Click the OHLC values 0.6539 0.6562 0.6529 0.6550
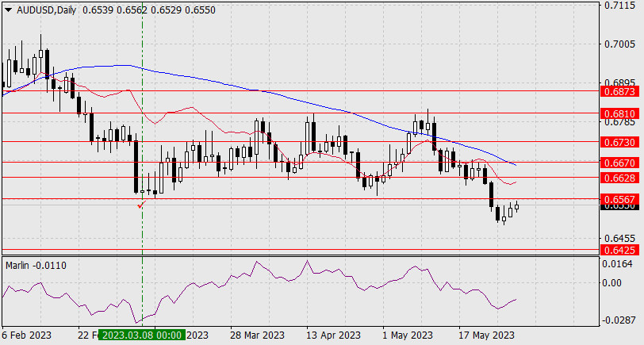644x345 pixels. 149,10
